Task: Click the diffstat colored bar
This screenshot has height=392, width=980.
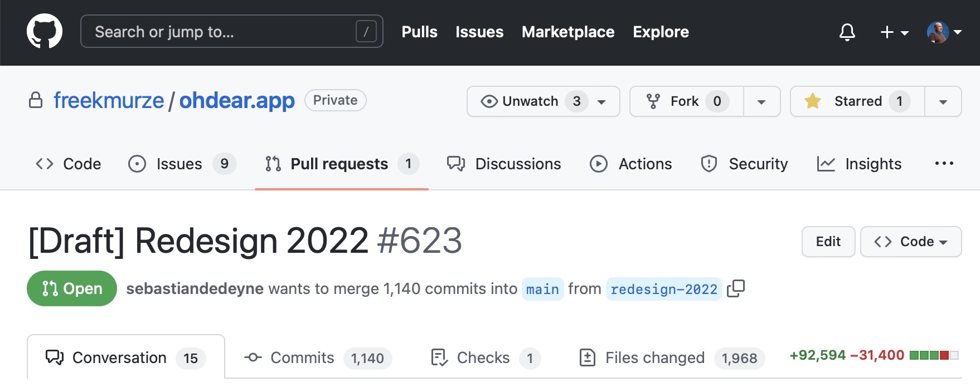Action: (934, 355)
